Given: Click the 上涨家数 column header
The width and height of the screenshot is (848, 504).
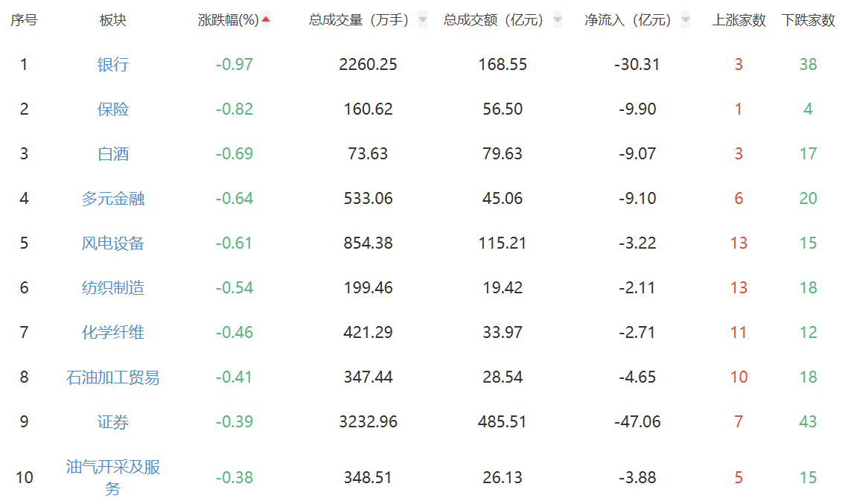Looking at the screenshot, I should [739, 20].
